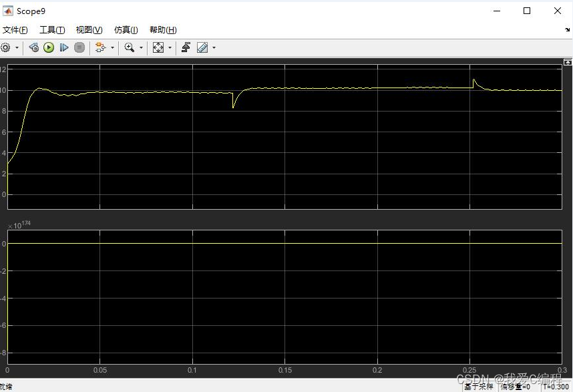The height and width of the screenshot is (392, 573).
Task: Open the 视图(V) menu
Action: (x=89, y=30)
